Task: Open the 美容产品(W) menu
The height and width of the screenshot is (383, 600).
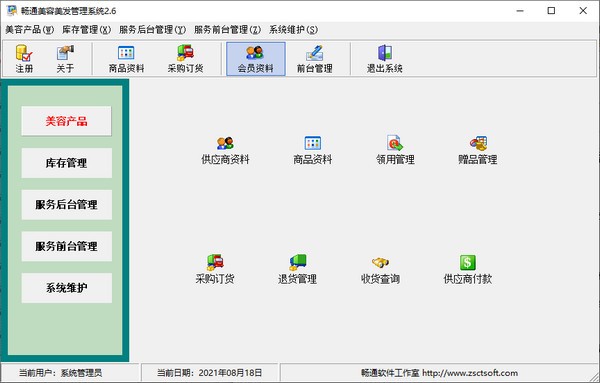Action: pyautogui.click(x=29, y=29)
